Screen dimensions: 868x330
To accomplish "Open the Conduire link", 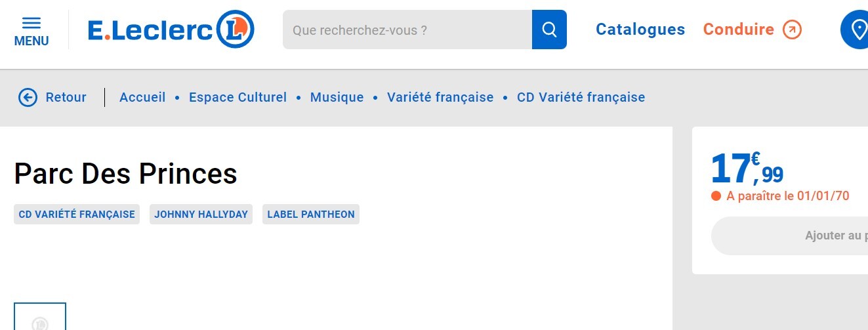I will pyautogui.click(x=738, y=30).
